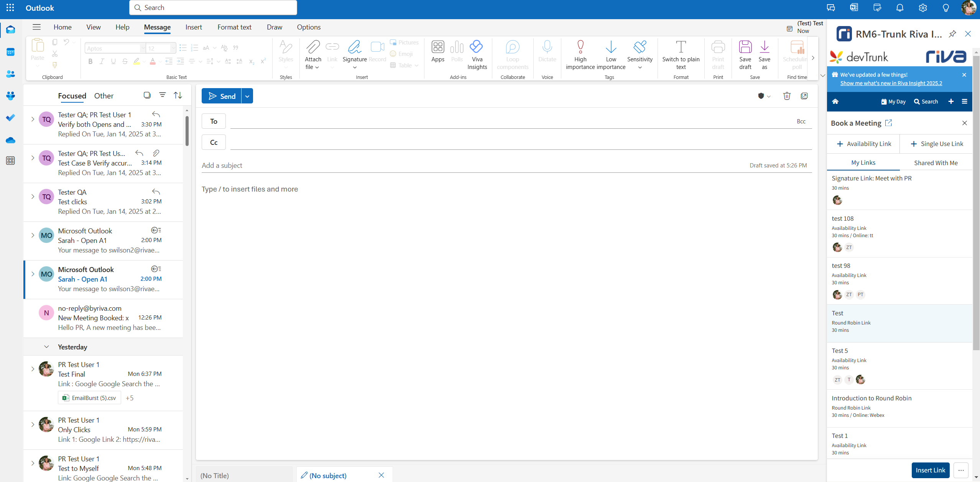This screenshot has width=980, height=482.
Task: Click the Attach file paperclip icon
Action: [x=312, y=47]
